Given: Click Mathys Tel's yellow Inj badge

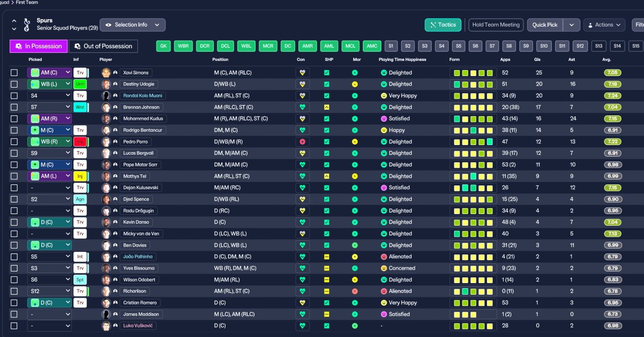Looking at the screenshot, I should (x=80, y=176).
